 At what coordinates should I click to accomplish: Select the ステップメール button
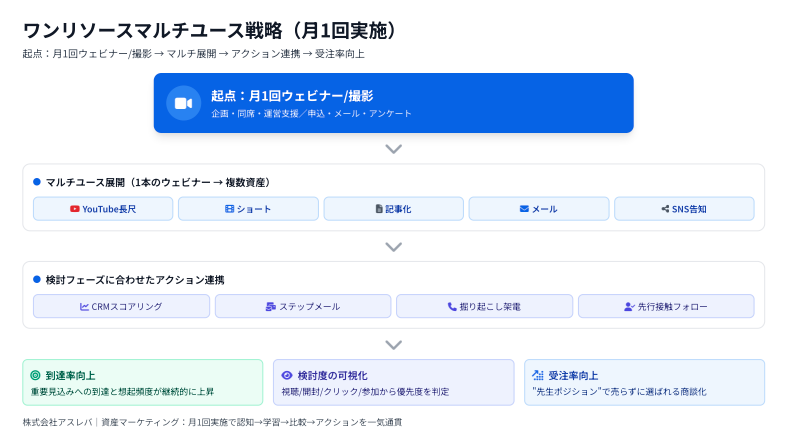pos(303,306)
